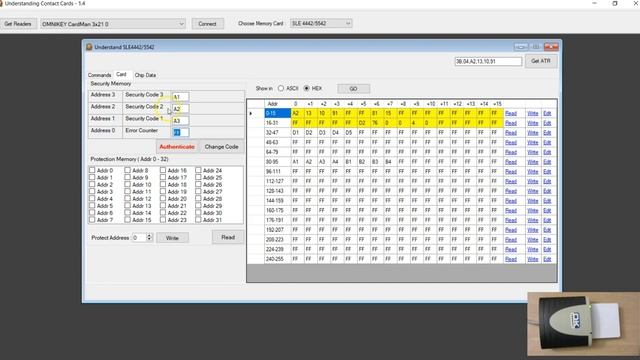Viewport: 640px width, 360px height.
Task: Open the OMNIKEY CardMan reader dropdown
Action: pos(113,24)
